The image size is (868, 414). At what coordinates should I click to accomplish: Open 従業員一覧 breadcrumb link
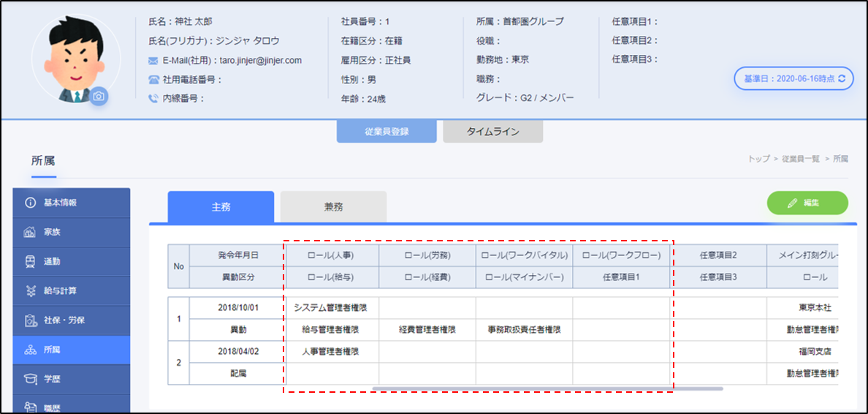[802, 159]
